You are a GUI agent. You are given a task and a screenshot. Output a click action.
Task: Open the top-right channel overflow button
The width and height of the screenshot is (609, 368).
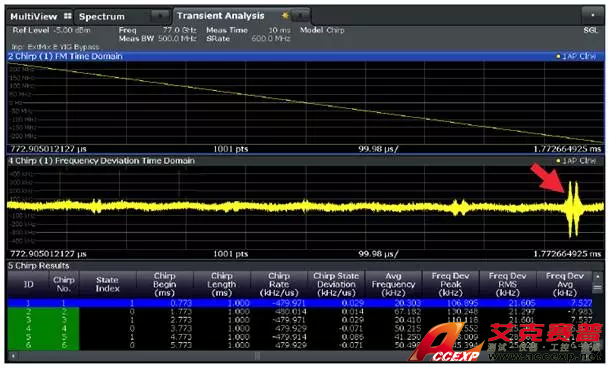pyautogui.click(x=592, y=15)
